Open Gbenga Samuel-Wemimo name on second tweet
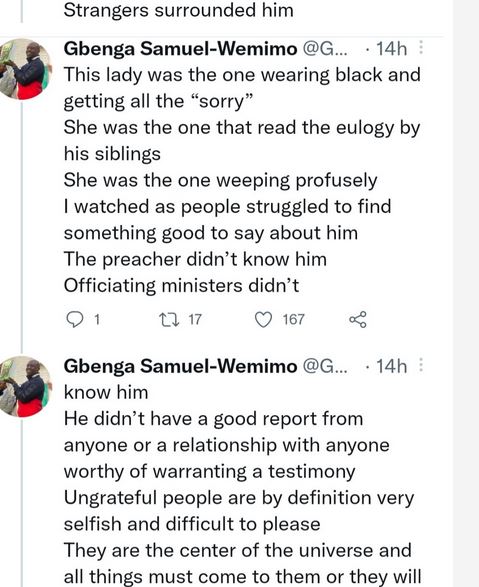 (180, 366)
